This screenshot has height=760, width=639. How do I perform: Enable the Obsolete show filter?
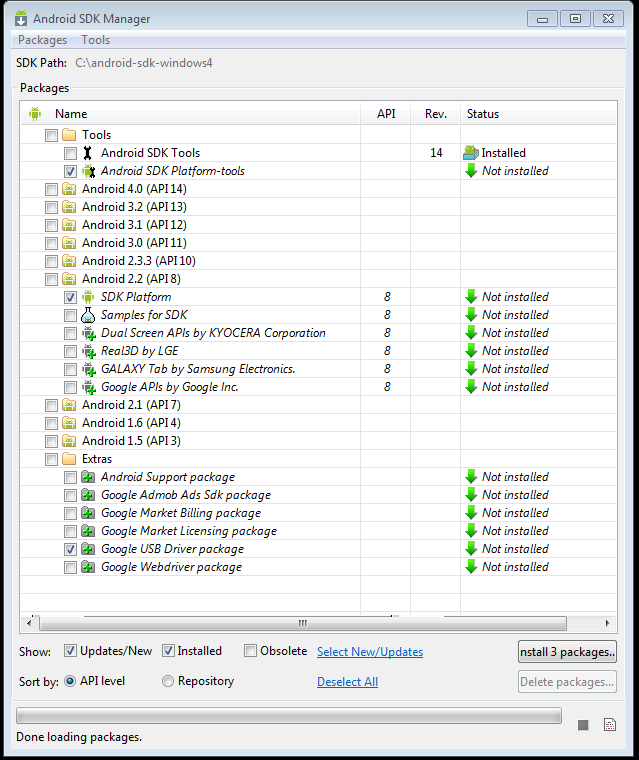(x=250, y=651)
